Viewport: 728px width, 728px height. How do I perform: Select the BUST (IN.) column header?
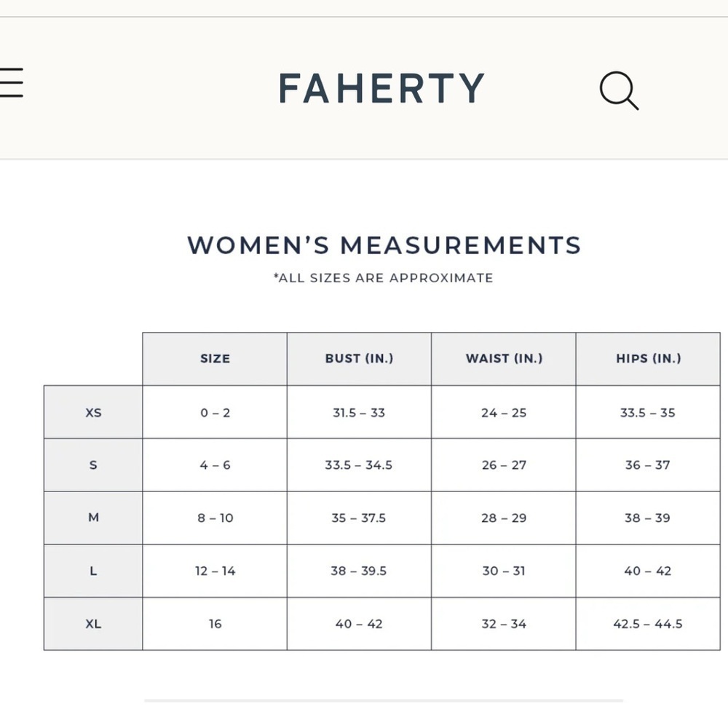point(359,359)
